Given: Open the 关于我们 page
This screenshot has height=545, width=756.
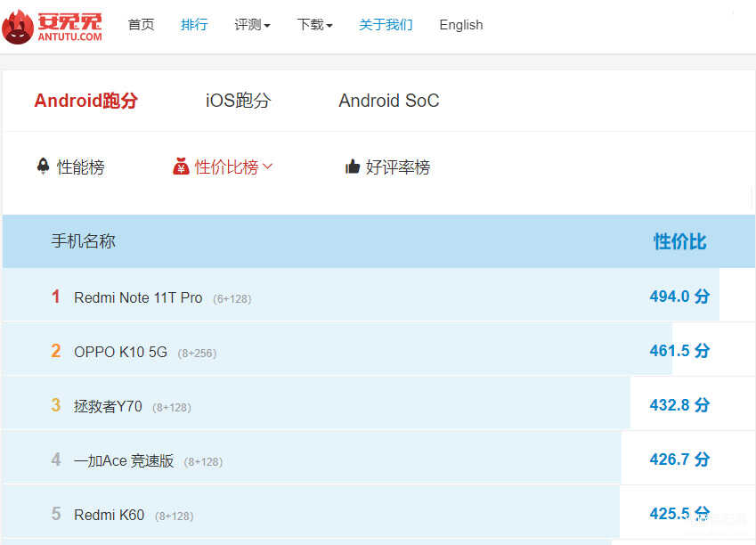Looking at the screenshot, I should coord(386,25).
